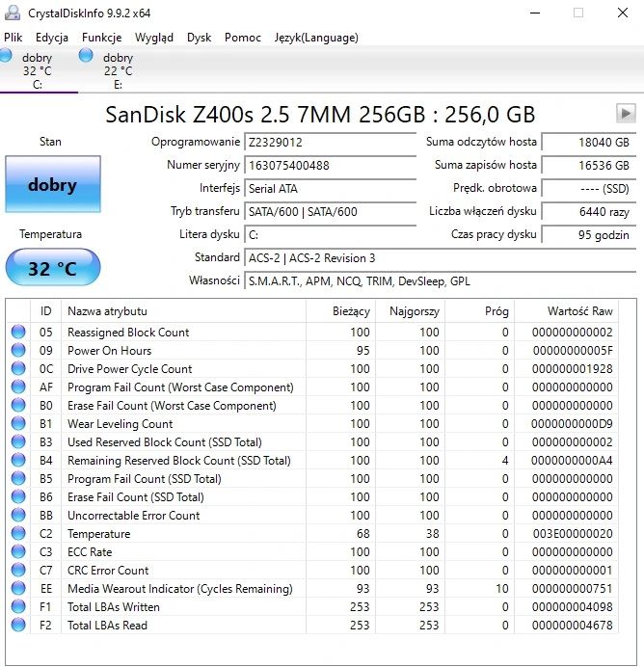Click status icon of CRC Error Count row
This screenshot has width=644, height=667.
point(18,570)
